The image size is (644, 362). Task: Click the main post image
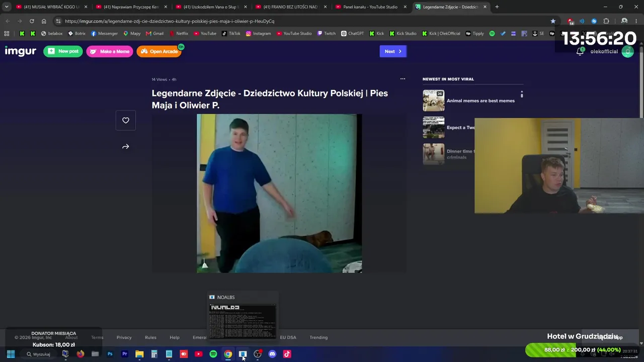[279, 194]
